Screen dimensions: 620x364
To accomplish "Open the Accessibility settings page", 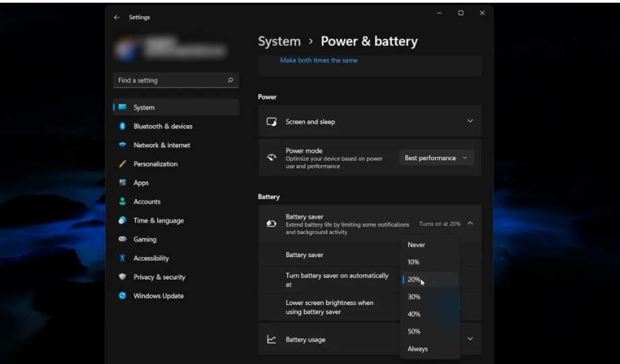I will 176,258.
